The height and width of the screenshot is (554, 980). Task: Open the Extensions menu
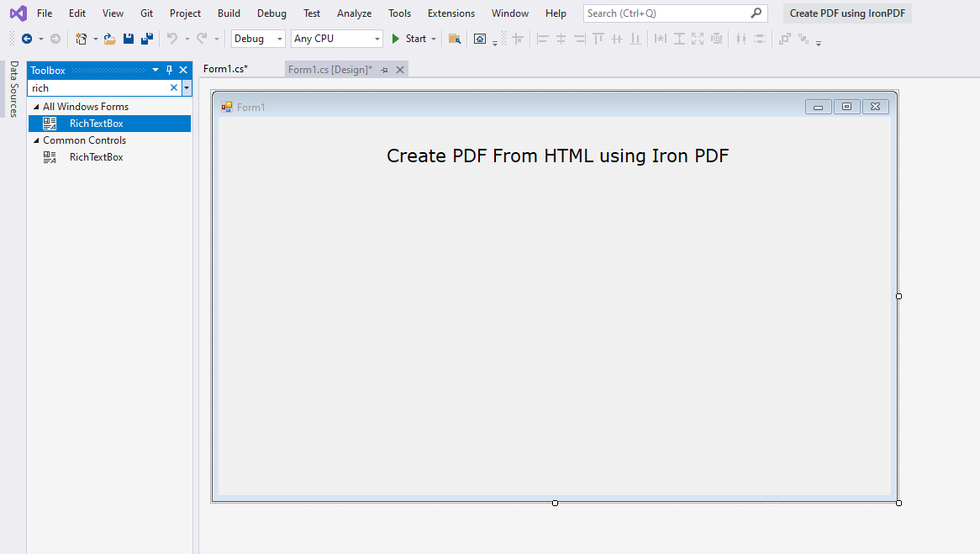[x=450, y=13]
